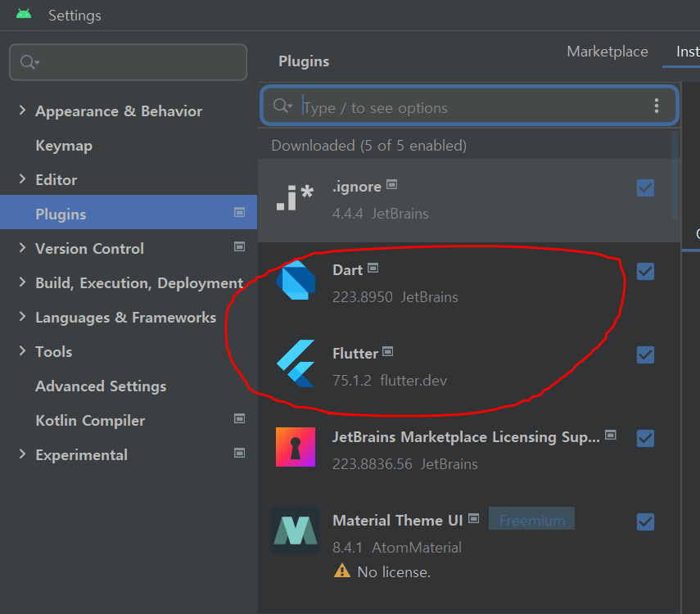Click the Dart plugin logo
The width and height of the screenshot is (700, 614).
296,281
